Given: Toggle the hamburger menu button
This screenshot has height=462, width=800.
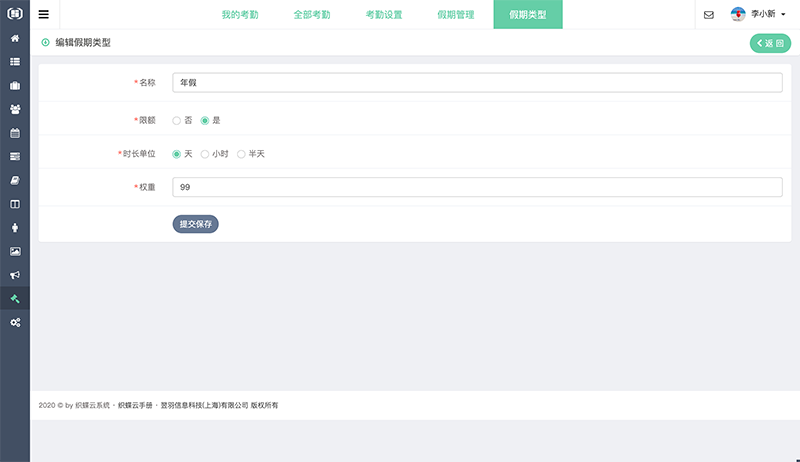Looking at the screenshot, I should [44, 14].
